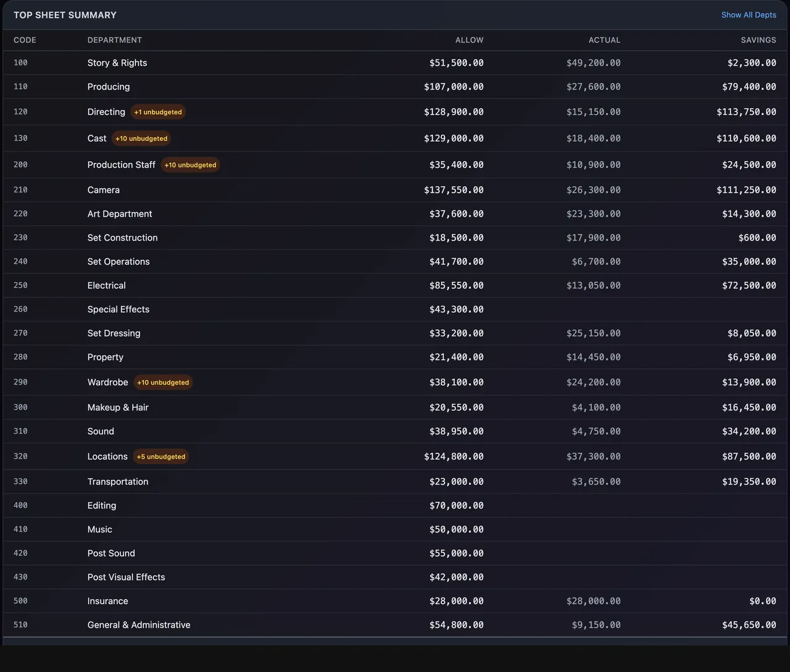Select the Insurance department
Image resolution: width=790 pixels, height=672 pixels.
pos(108,601)
